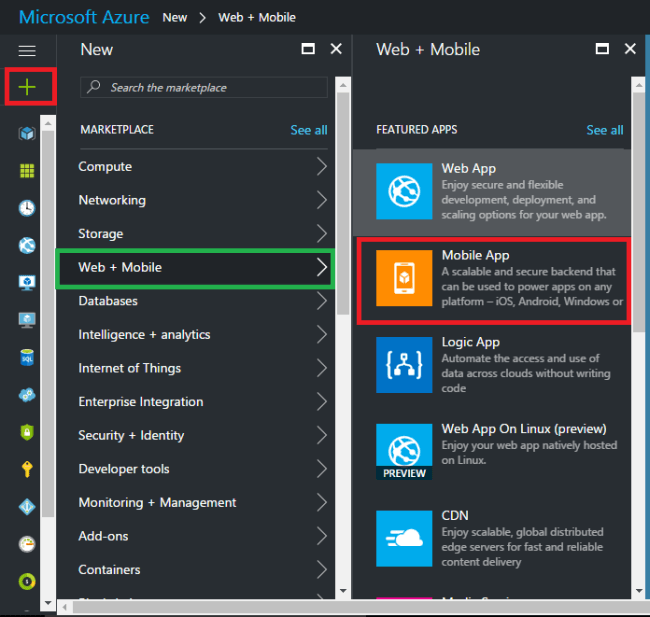Click See all next to FEATURED APPS
The image size is (650, 617).
[605, 130]
